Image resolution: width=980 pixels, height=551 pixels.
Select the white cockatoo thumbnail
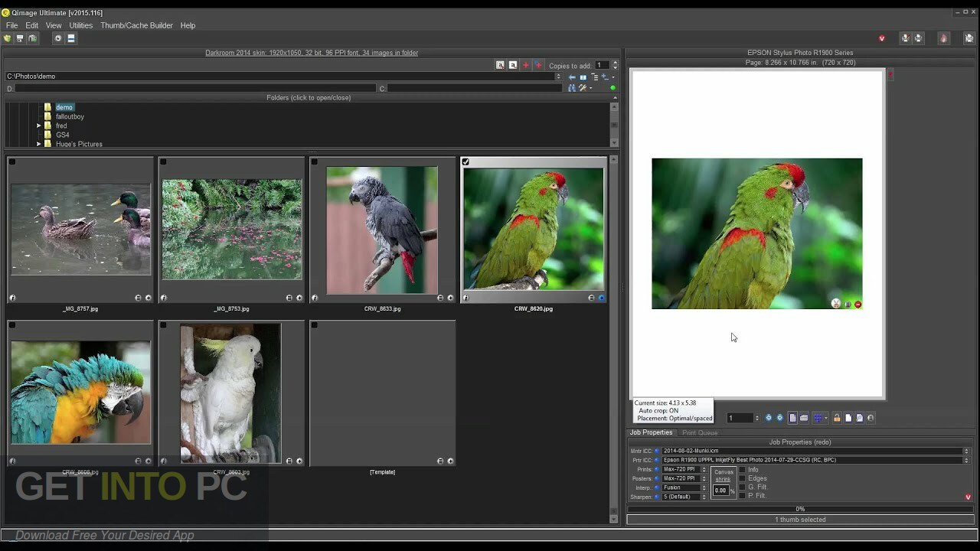[x=230, y=393]
